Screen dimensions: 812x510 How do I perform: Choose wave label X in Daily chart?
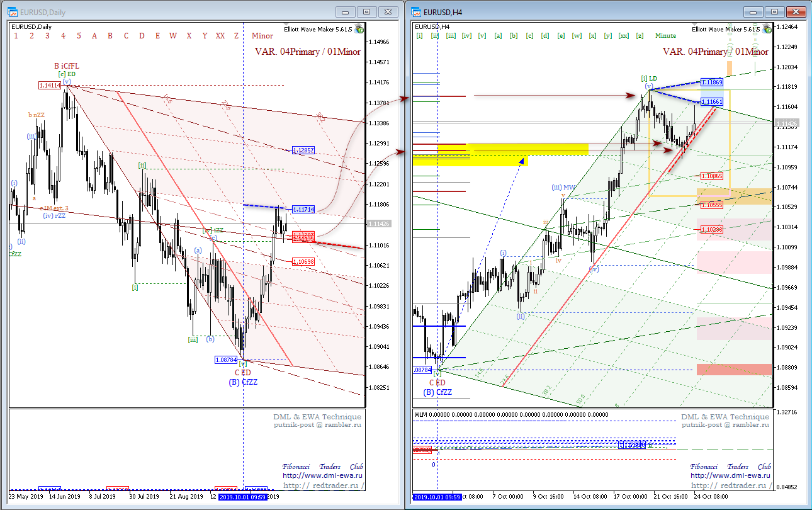(189, 36)
